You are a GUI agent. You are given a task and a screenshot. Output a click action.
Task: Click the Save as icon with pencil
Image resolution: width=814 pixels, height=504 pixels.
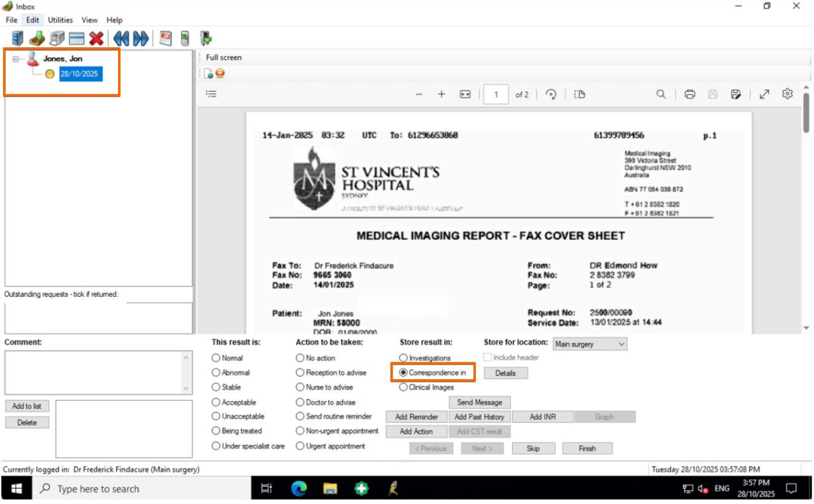(736, 95)
